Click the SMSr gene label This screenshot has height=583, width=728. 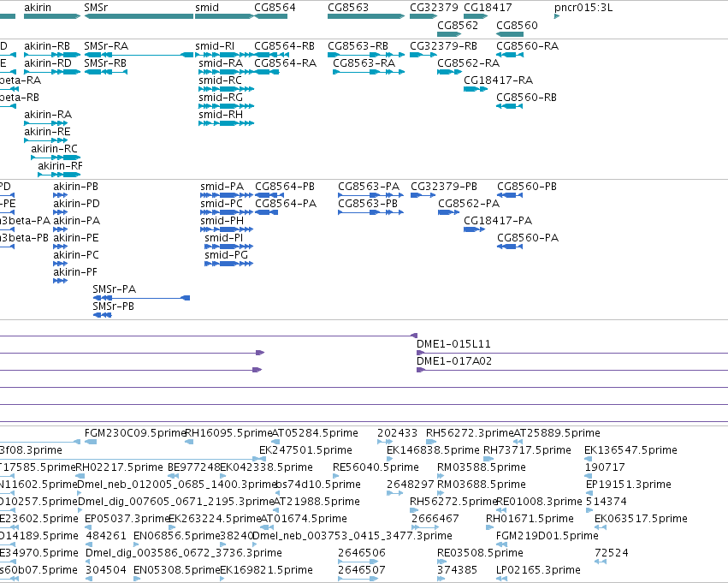[x=96, y=8]
